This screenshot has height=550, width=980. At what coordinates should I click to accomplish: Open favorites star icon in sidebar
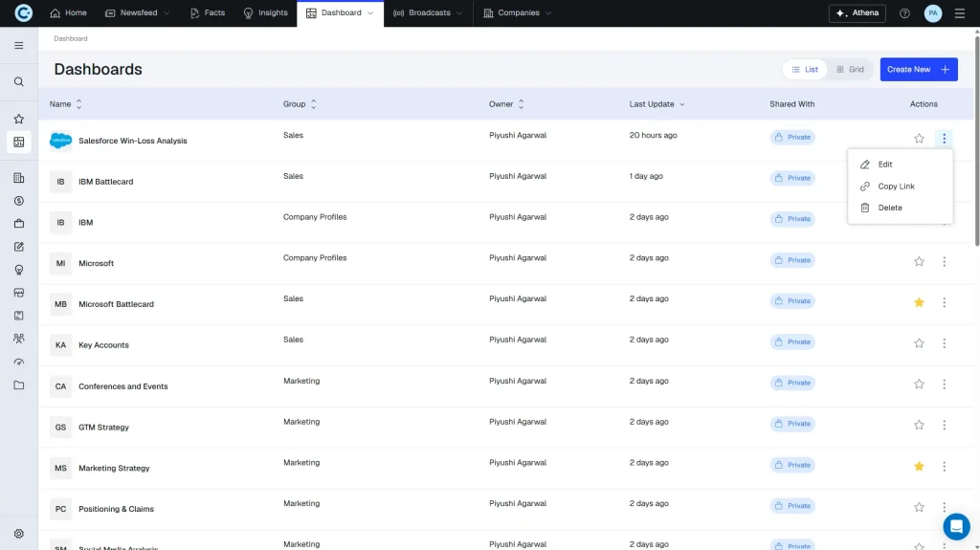pyautogui.click(x=19, y=119)
